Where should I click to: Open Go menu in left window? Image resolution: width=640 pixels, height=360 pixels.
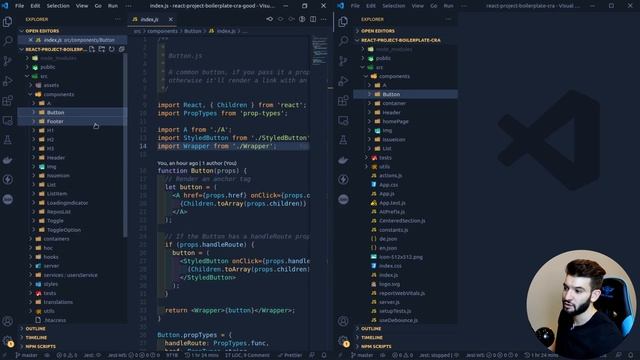[98, 6]
